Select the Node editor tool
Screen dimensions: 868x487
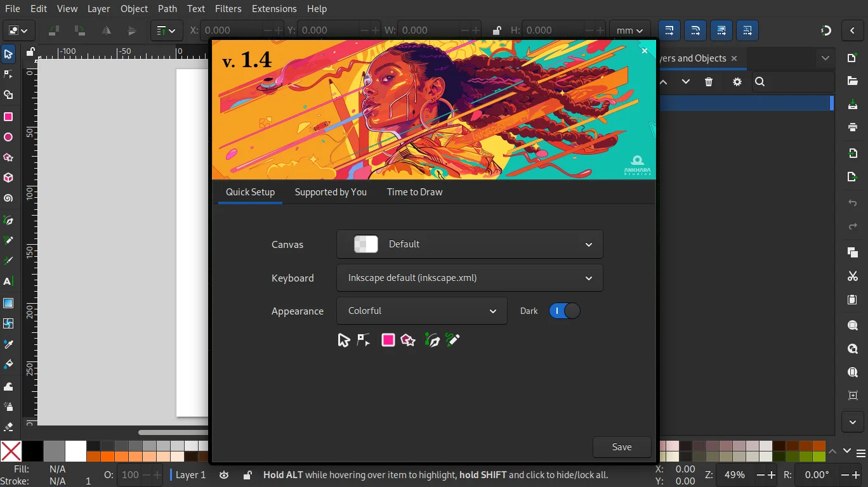(9, 74)
